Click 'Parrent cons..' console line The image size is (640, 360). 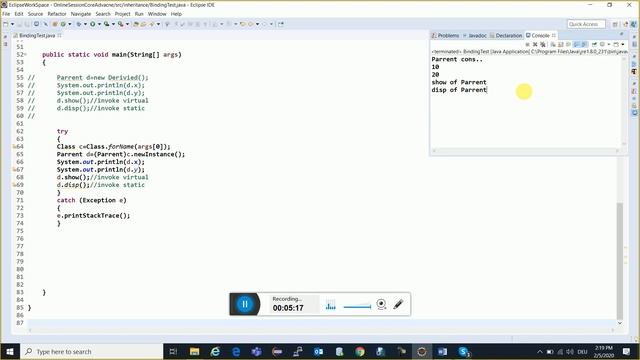point(457,59)
